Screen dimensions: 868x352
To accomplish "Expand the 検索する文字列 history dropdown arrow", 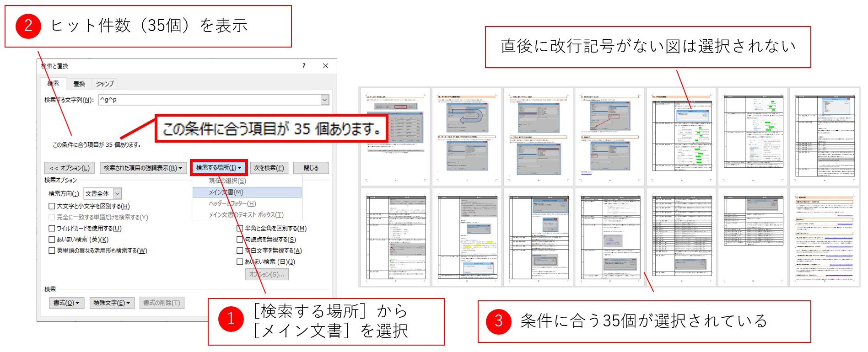I will (x=324, y=100).
